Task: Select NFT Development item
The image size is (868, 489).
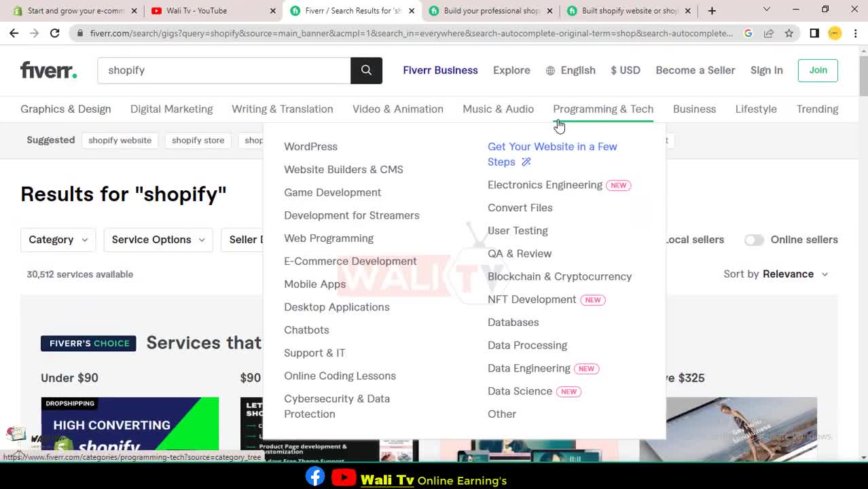Action: (x=532, y=300)
